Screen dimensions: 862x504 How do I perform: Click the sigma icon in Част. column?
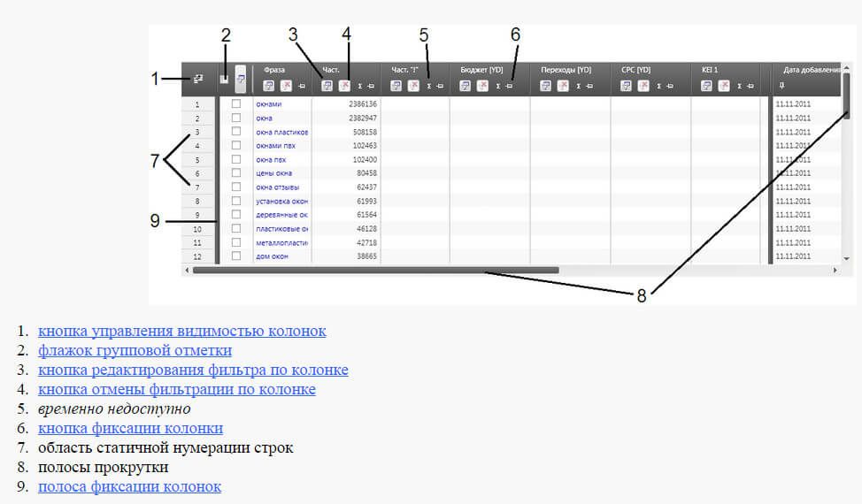coord(360,86)
